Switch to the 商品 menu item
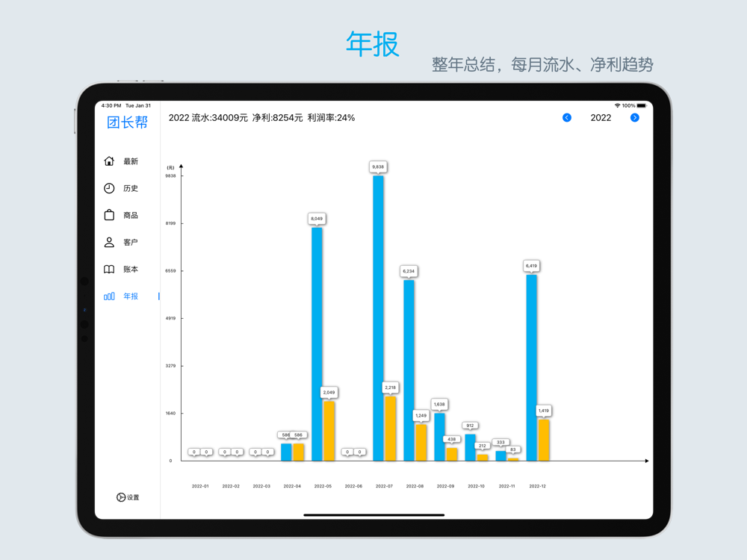Image resolution: width=747 pixels, height=560 pixels. [x=131, y=215]
